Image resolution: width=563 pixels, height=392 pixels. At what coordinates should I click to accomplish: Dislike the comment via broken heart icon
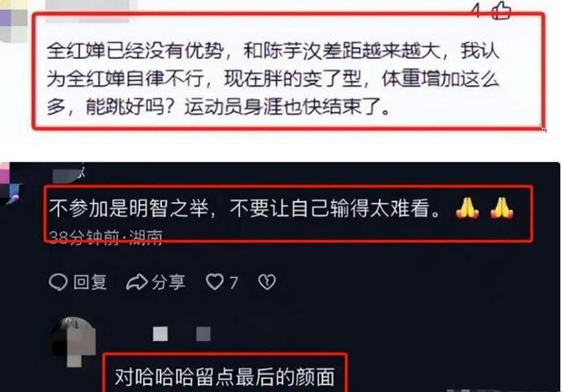point(267,282)
